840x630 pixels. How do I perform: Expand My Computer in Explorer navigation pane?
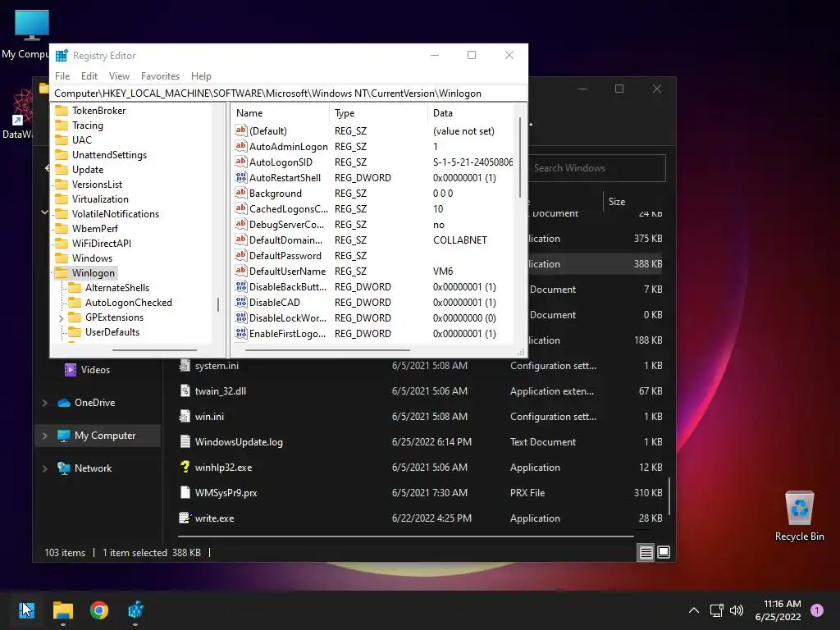click(45, 436)
